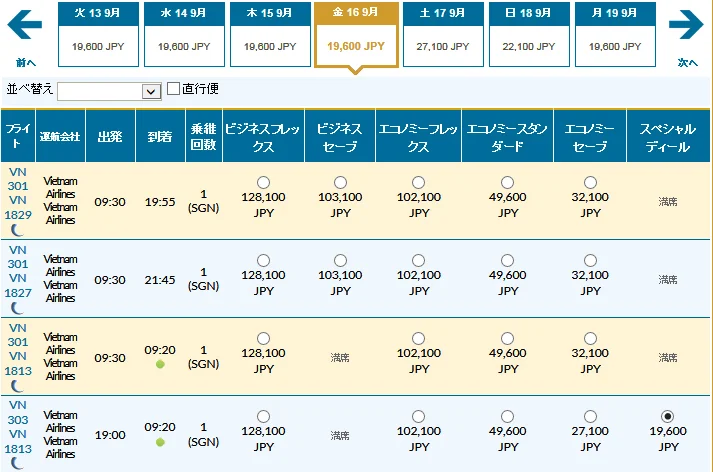Viewport: 713px width, 472px height.
Task: Select 49,600 JPY Economy Standard for 19:55 arrival
Action: pos(507,183)
